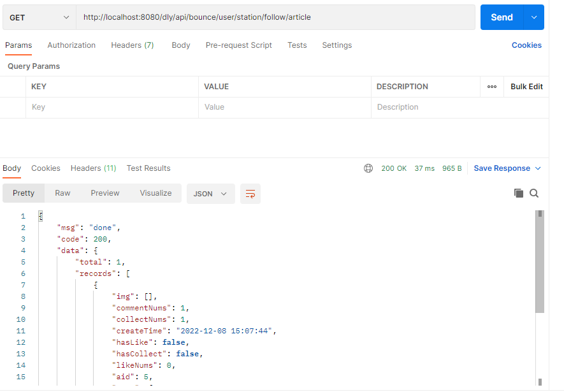Switch to the Raw response view

(x=62, y=193)
